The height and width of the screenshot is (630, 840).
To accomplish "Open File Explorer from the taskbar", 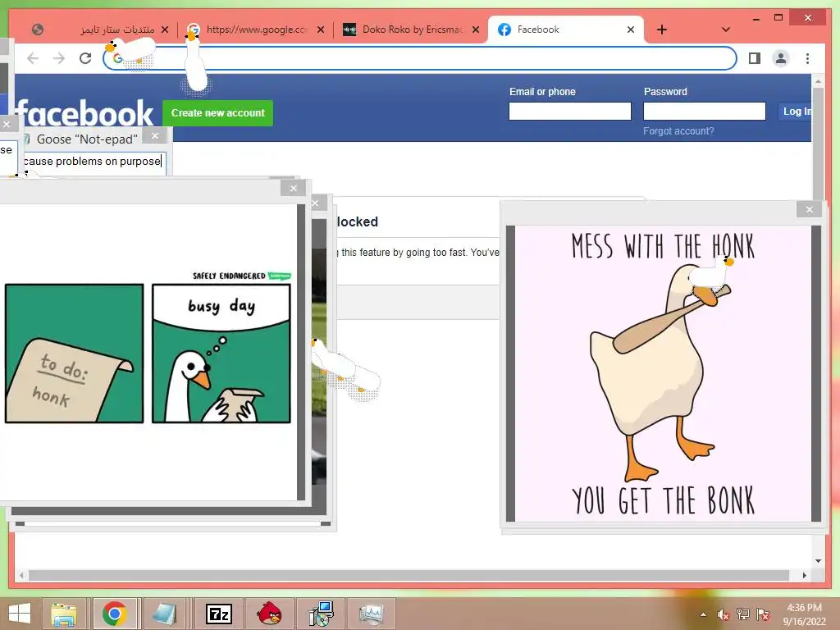I will [64, 614].
